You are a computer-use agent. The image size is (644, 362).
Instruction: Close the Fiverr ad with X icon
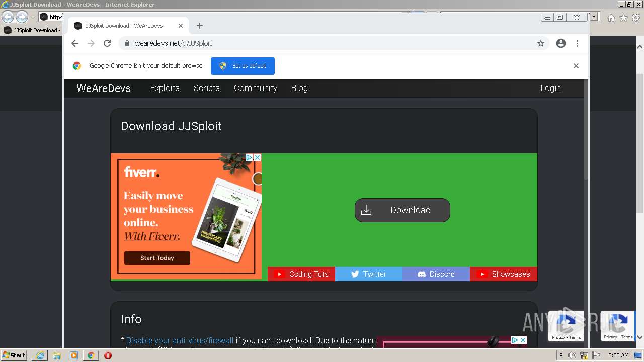257,157
